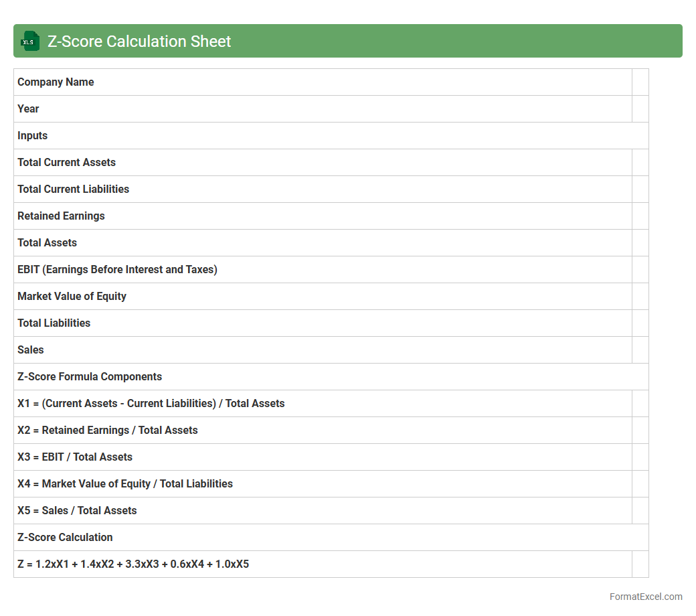Click the final Z formula result cell
The width and height of the screenshot is (696, 616).
[640, 564]
